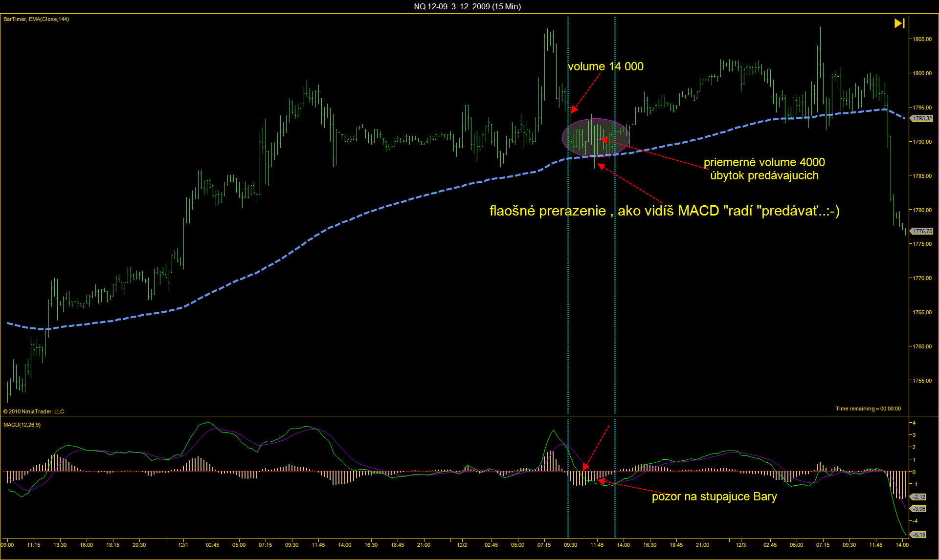
Task: Select the 'priemerné volume 4000' annotation text
Action: tap(764, 162)
